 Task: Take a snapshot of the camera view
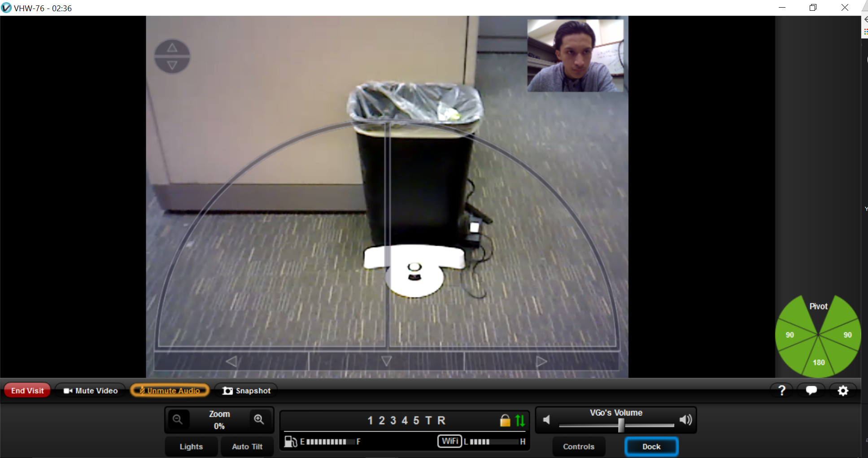coord(247,391)
